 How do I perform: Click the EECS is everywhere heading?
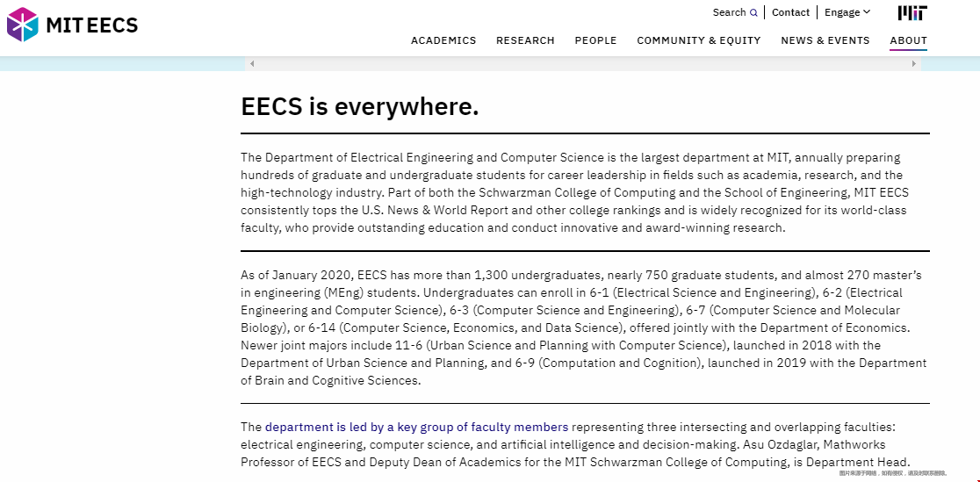pos(359,107)
